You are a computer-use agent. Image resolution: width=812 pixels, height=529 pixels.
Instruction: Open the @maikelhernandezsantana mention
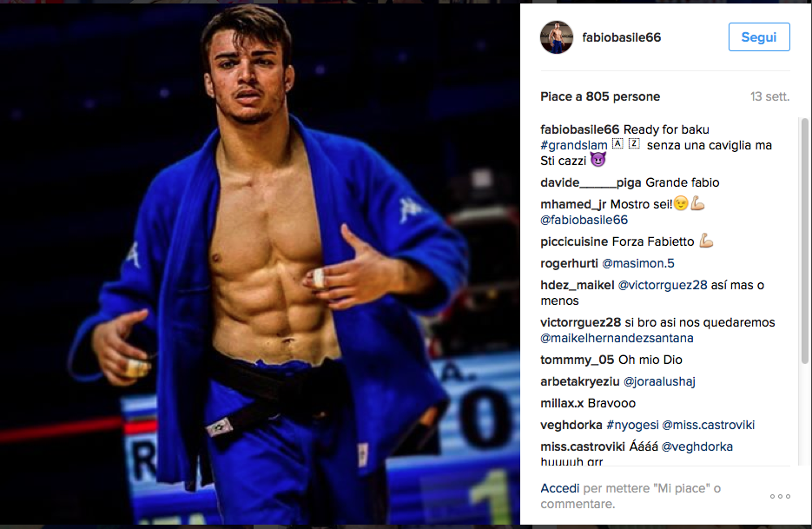[617, 338]
